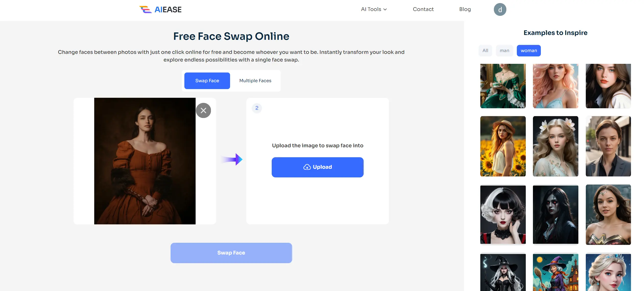Select the 'man' filter toggle button
This screenshot has height=291, width=644.
[504, 50]
